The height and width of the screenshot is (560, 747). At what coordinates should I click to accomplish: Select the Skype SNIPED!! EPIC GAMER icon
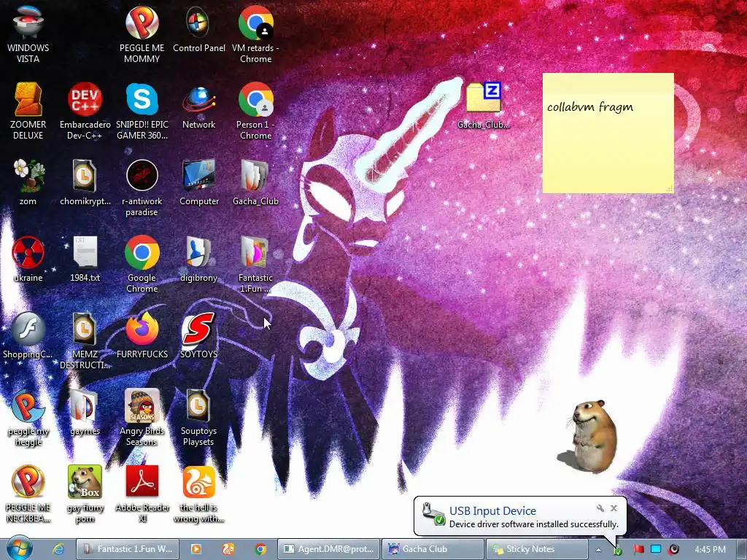tap(142, 111)
